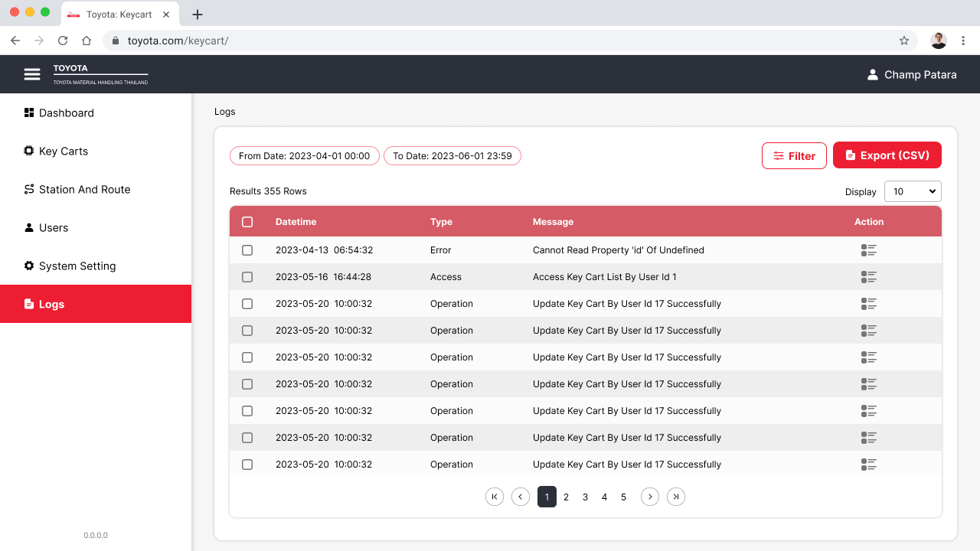Open details icon for Access log row
Viewport: 980px width, 551px height.
pos(868,277)
